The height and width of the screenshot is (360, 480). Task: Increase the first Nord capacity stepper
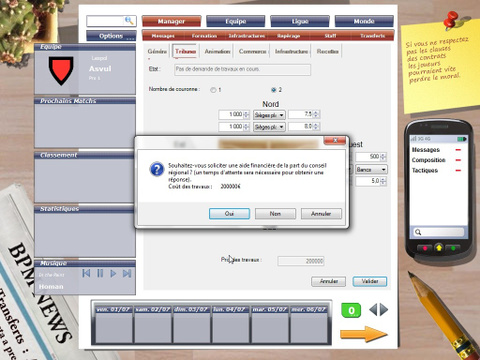pyautogui.click(x=246, y=113)
